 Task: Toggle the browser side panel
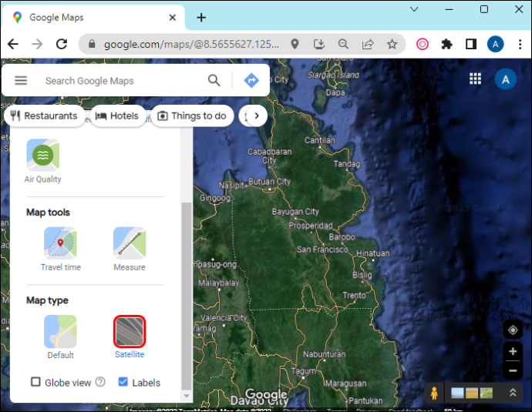(x=471, y=44)
